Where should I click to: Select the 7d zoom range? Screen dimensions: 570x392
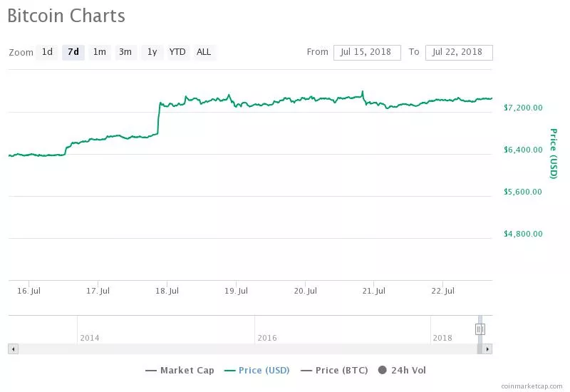[73, 52]
